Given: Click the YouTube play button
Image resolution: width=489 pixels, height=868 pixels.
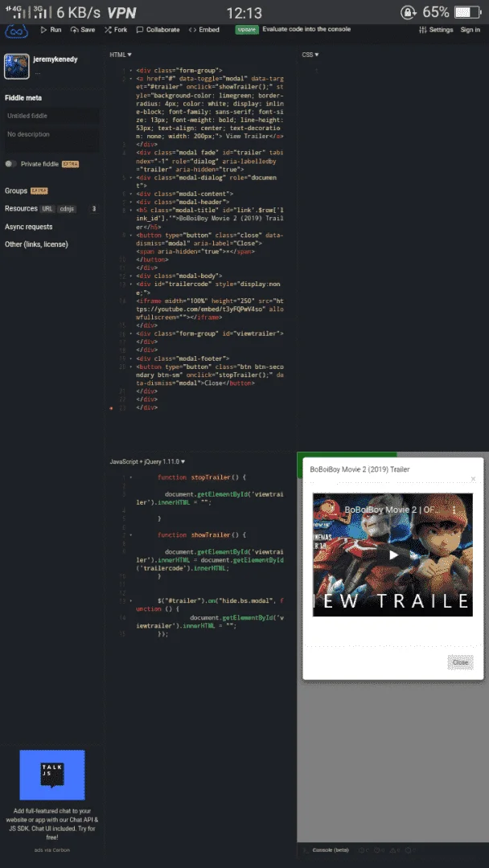Looking at the screenshot, I should [x=392, y=555].
